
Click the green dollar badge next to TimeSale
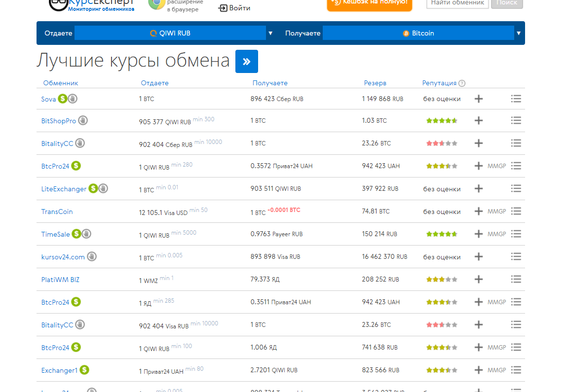coord(76,234)
